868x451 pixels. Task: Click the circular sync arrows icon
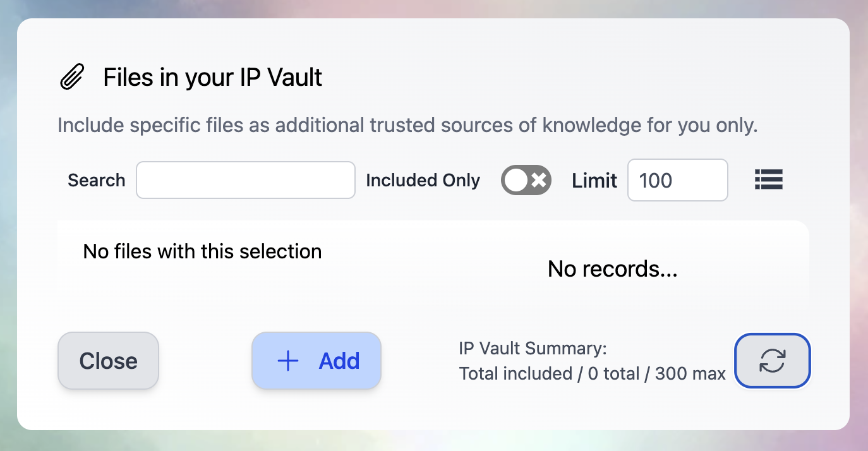(x=772, y=361)
